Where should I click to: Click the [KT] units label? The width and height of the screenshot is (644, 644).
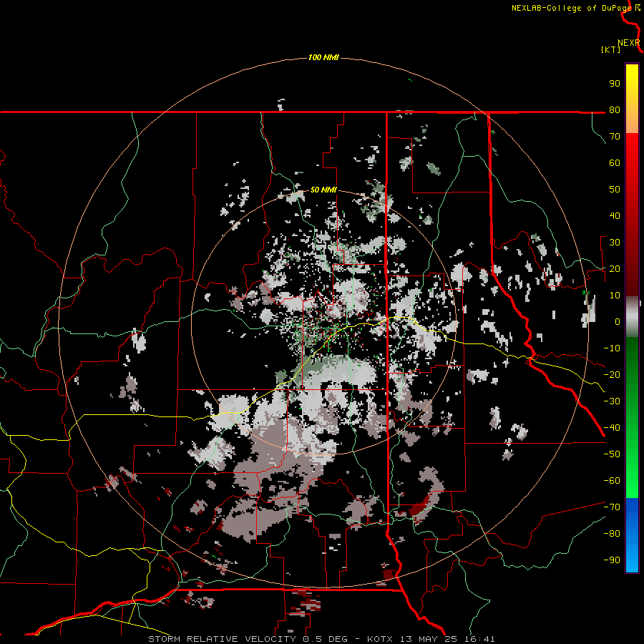[x=610, y=49]
